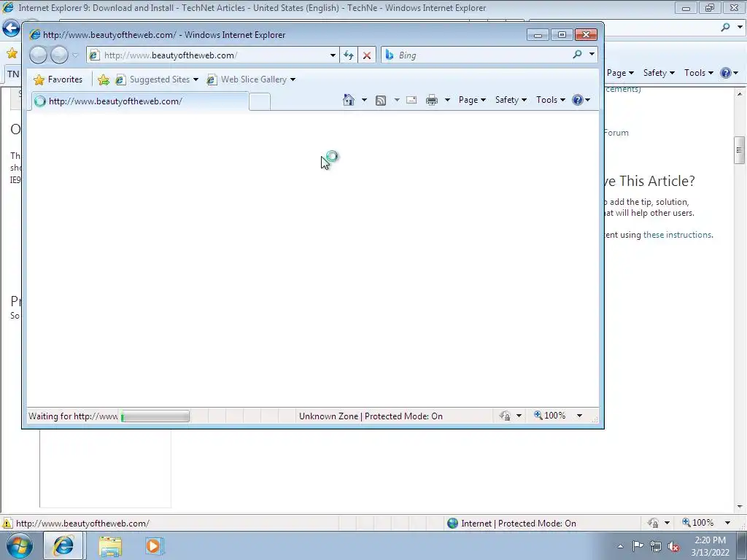Open a new tab in front window
The width and height of the screenshot is (747, 560).
[x=260, y=102]
